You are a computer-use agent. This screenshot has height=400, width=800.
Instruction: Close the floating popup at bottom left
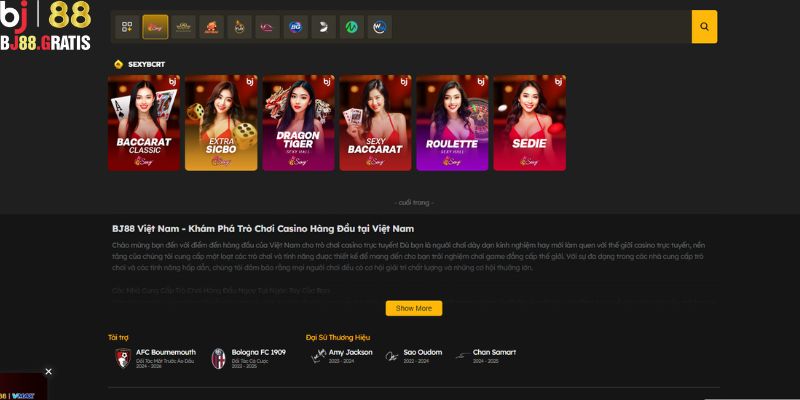48,371
